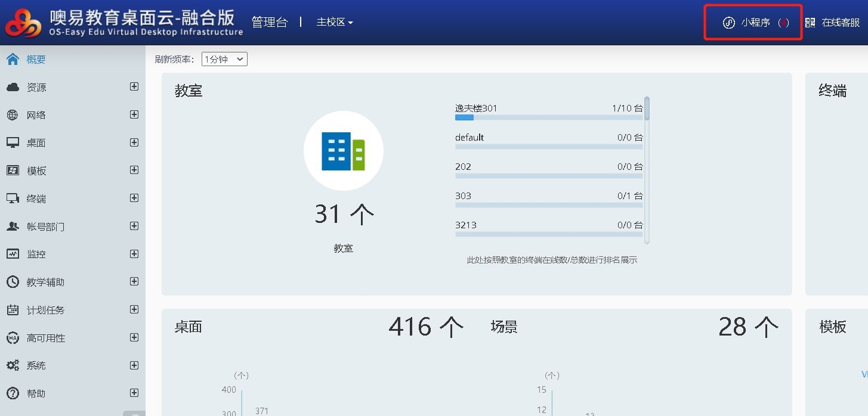Click the 管理台 header link
Screen dimensions: 868x416
pyautogui.click(x=269, y=23)
